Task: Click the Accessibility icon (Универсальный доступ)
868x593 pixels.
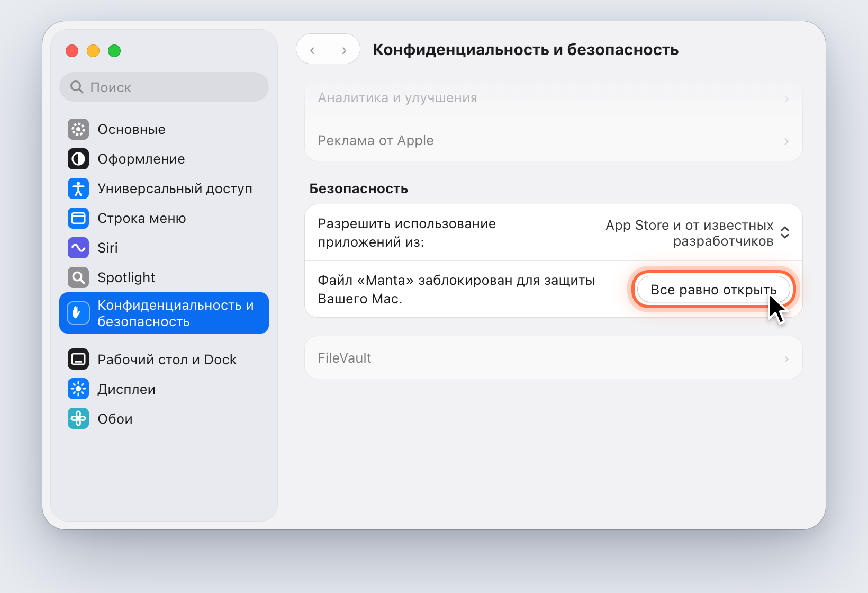Action: pyautogui.click(x=78, y=188)
